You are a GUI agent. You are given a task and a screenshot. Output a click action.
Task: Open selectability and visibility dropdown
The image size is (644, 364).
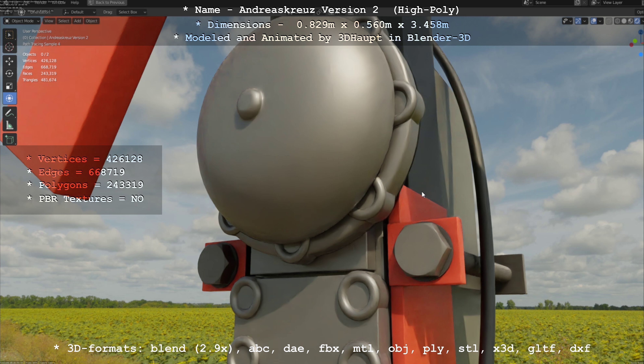coord(567,21)
